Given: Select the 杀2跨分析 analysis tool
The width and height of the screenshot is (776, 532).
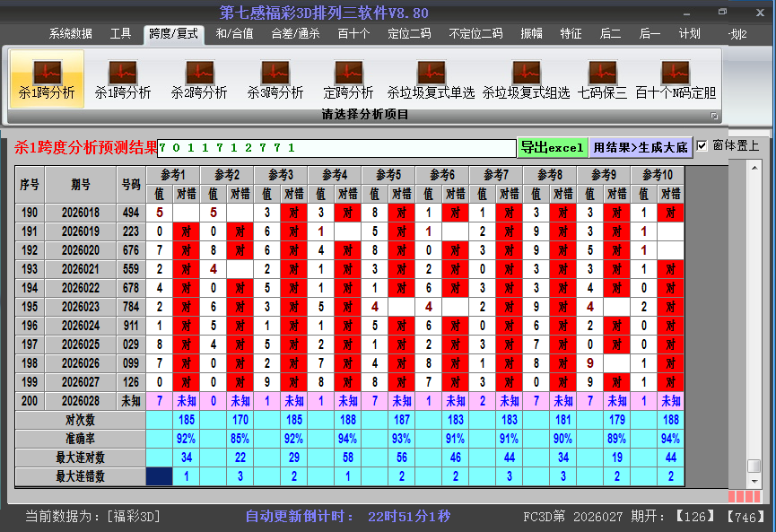Looking at the screenshot, I should [199, 76].
